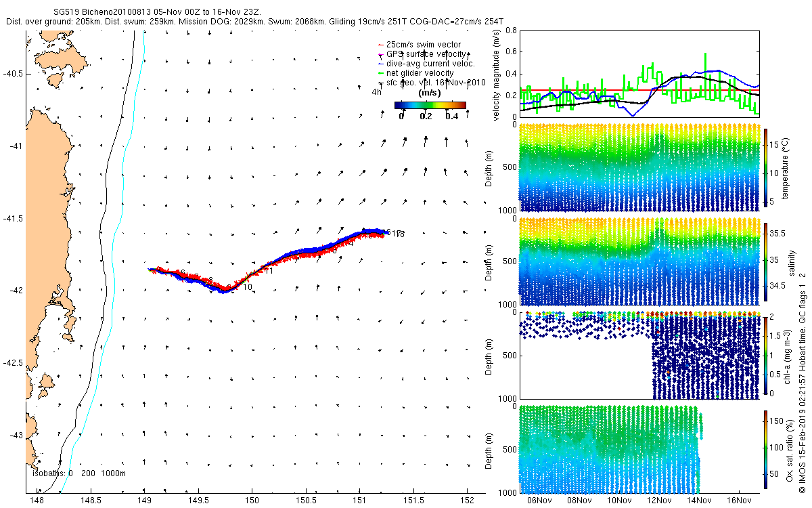Click the '151.5' longitude tick label
The height and width of the screenshot is (508, 812).
coord(413,500)
